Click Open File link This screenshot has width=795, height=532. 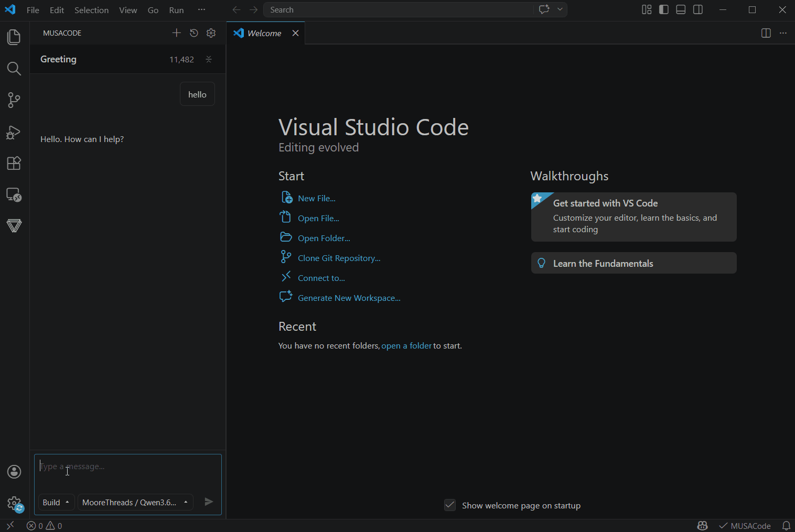coord(318,218)
